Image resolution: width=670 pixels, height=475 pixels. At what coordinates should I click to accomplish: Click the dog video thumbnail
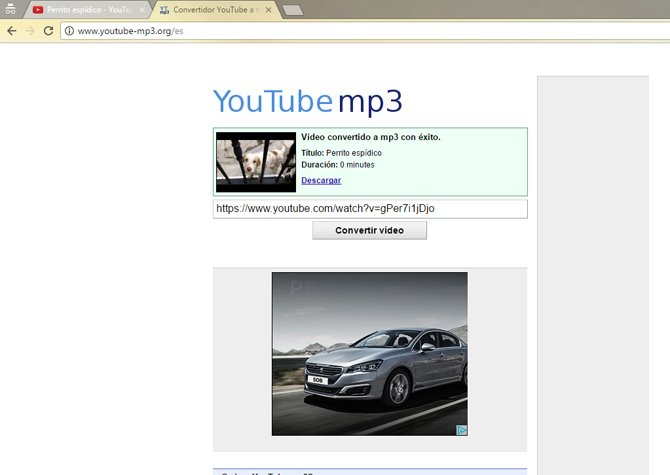pyautogui.click(x=256, y=162)
